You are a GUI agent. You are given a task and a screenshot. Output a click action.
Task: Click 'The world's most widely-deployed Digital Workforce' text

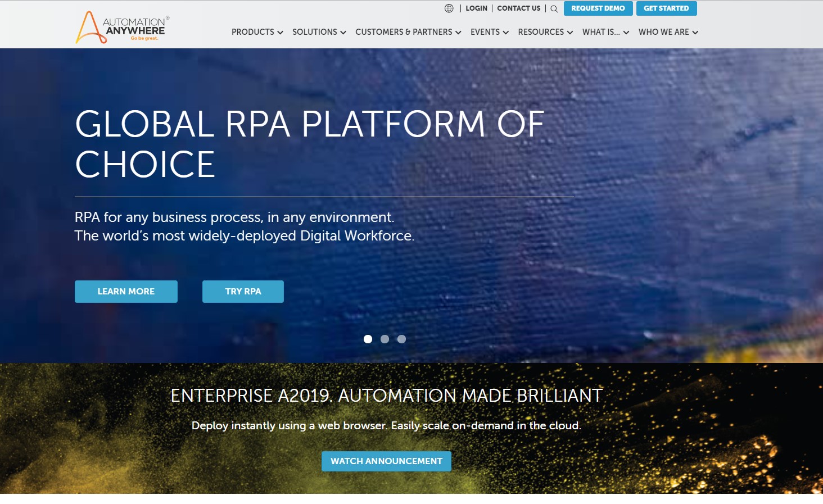(245, 236)
